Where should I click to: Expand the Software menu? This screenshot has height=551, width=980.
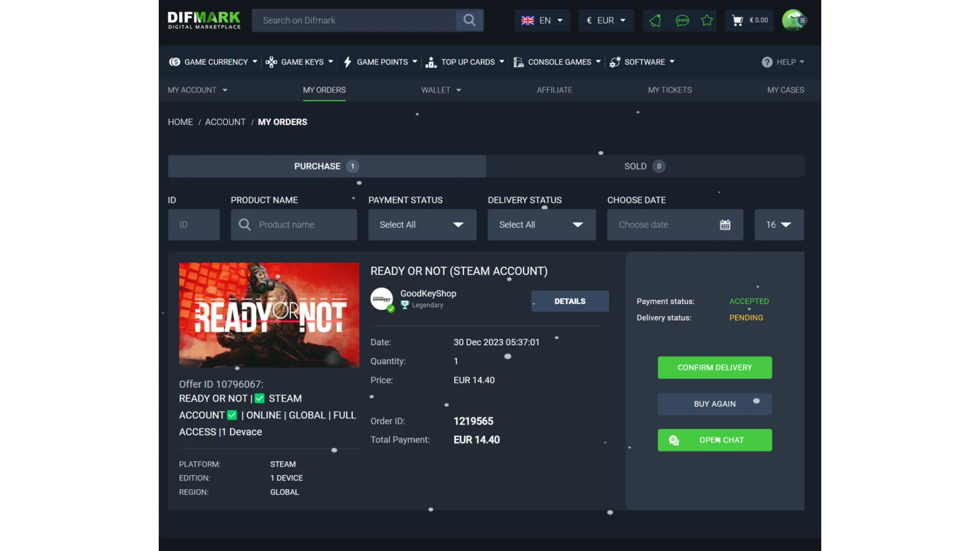[x=642, y=62]
